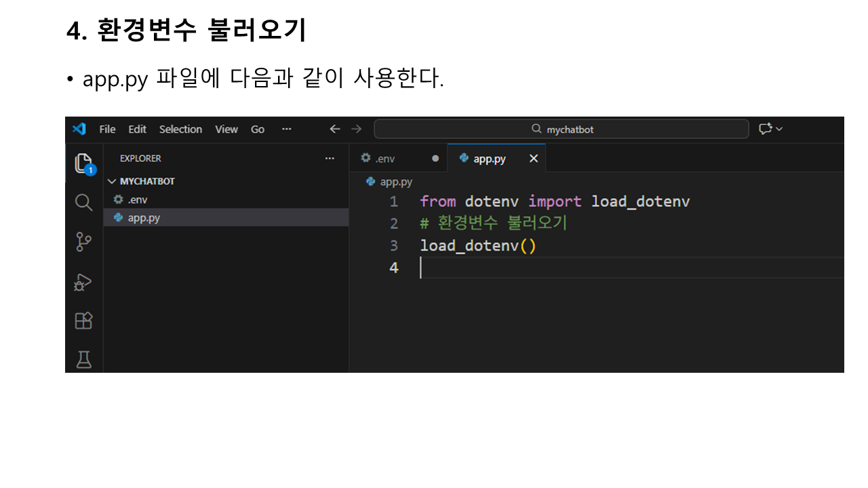The image size is (868, 488).
Task: Open Run and Debug view
Action: point(83,281)
